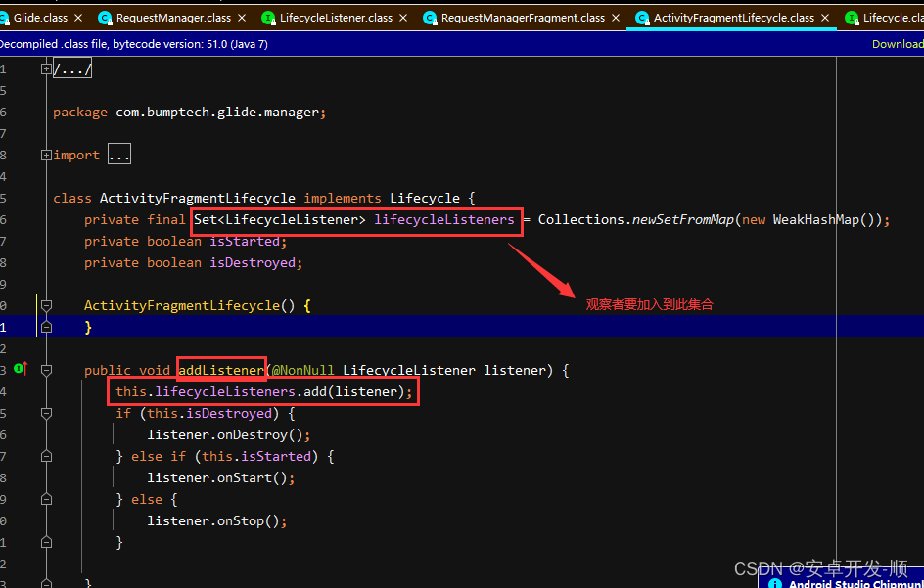Screen dimensions: 924x588
Task: Click the RequestManager.class tab class icon
Action: (105, 18)
